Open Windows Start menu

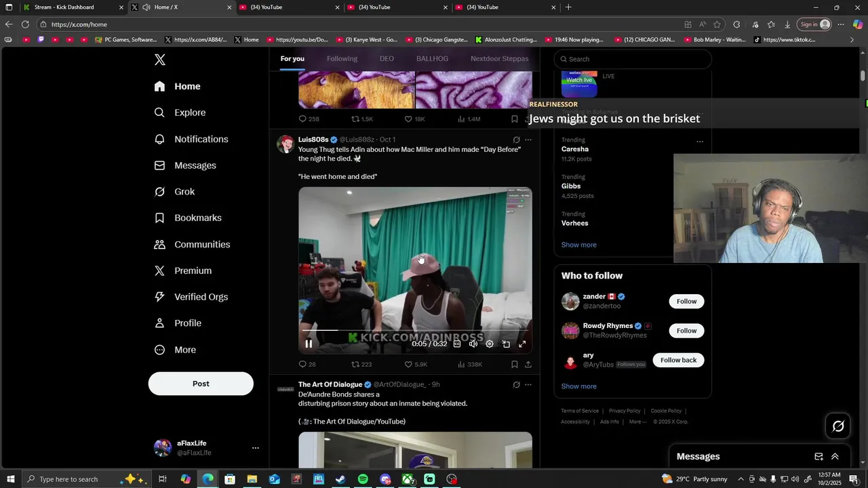point(11,479)
